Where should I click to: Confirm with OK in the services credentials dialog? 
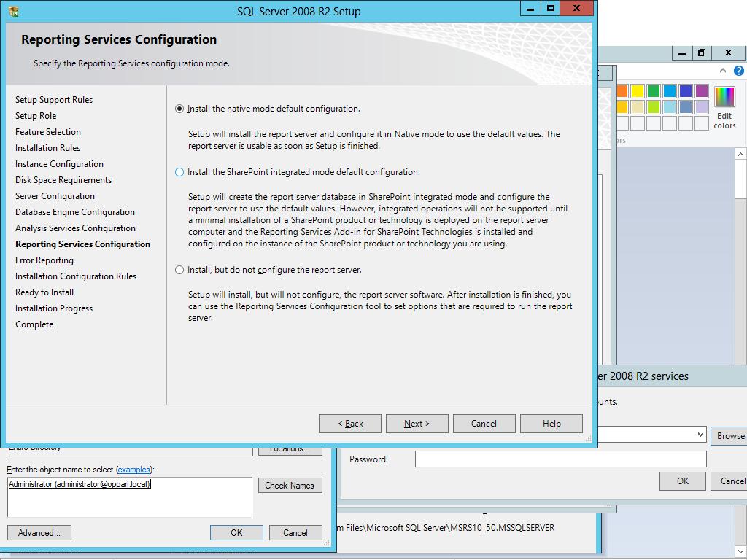683,481
